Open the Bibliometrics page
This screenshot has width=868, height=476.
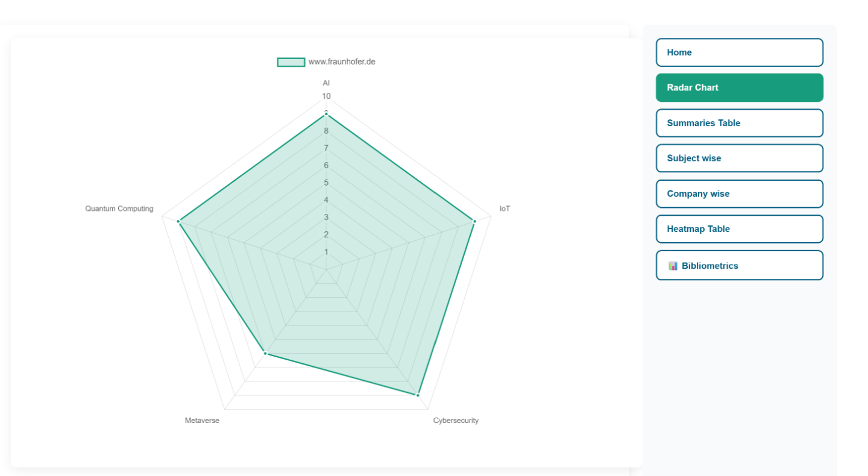pyautogui.click(x=739, y=266)
